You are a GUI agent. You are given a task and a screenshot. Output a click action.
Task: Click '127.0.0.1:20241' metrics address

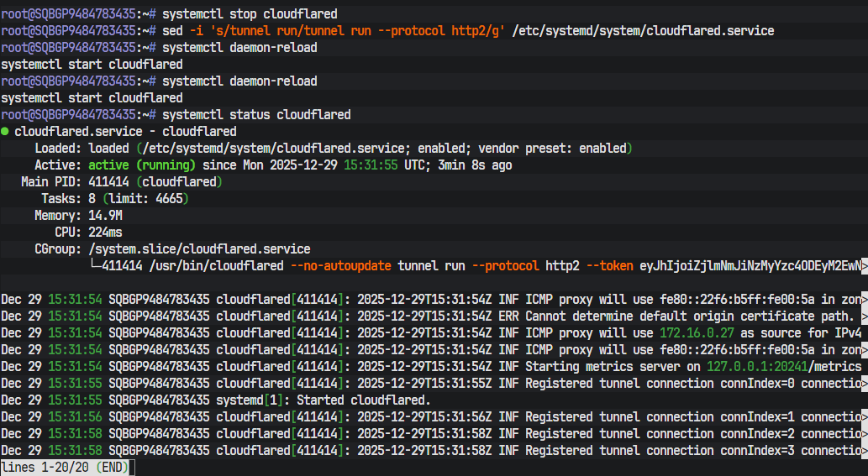point(757,367)
